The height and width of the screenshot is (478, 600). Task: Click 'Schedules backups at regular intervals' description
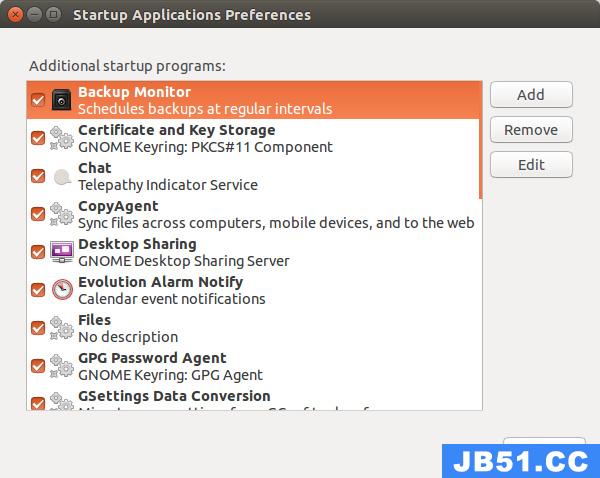(205, 109)
